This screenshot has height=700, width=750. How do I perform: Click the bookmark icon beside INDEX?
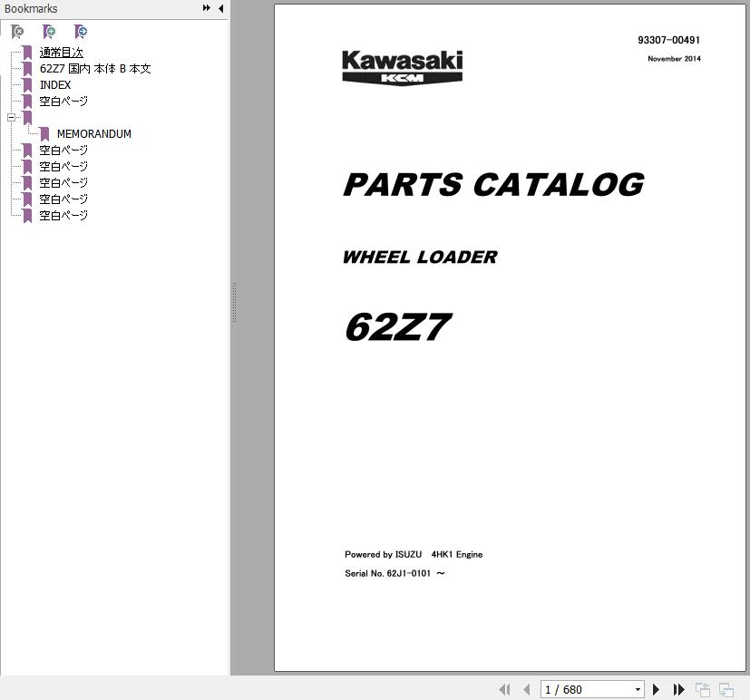[28, 85]
